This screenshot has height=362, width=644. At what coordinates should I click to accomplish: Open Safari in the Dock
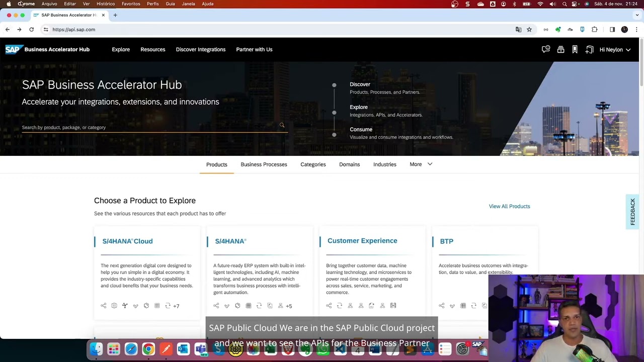pyautogui.click(x=131, y=349)
